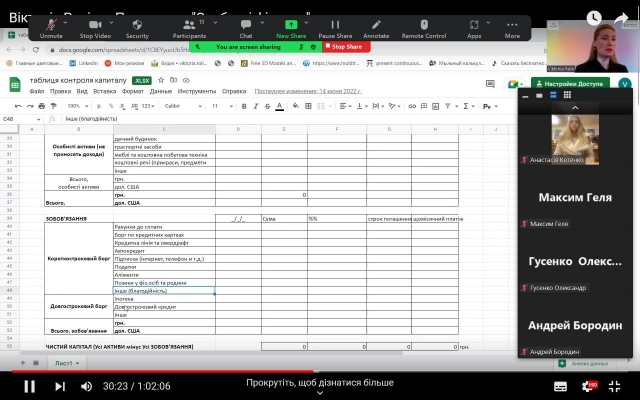Toggle Italic formatting
The height and width of the screenshot is (400, 640).
click(256, 106)
